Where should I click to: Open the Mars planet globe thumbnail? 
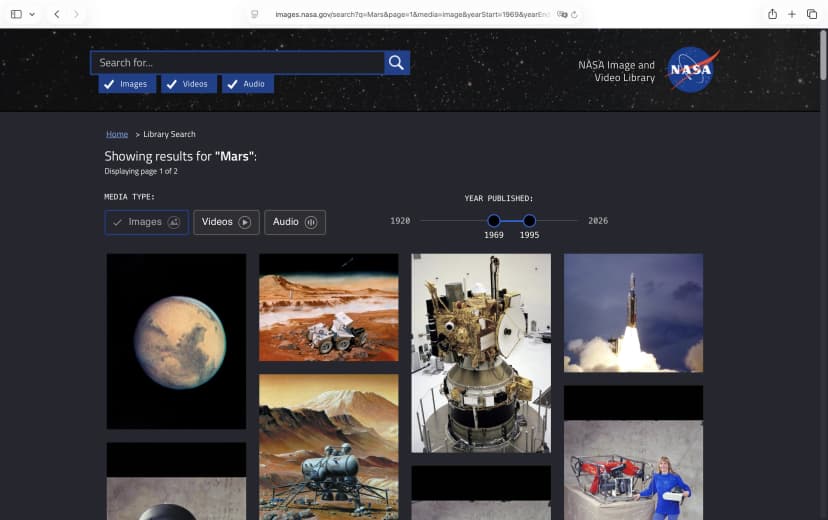pyautogui.click(x=176, y=341)
